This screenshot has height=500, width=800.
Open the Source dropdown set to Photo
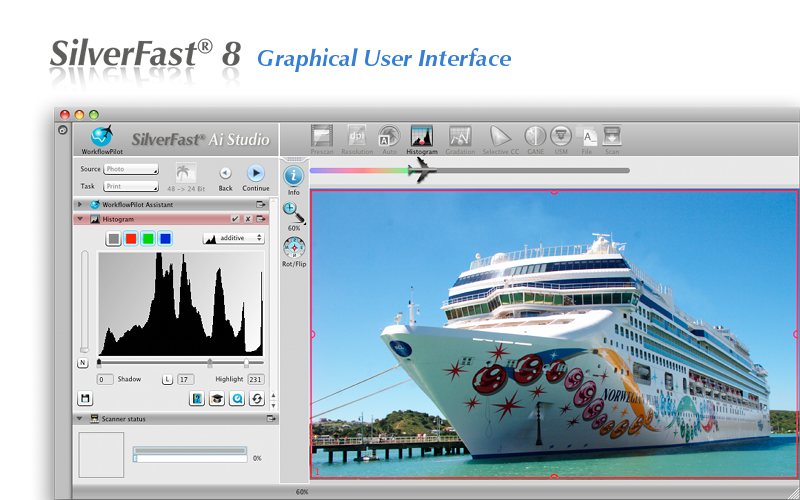point(131,169)
